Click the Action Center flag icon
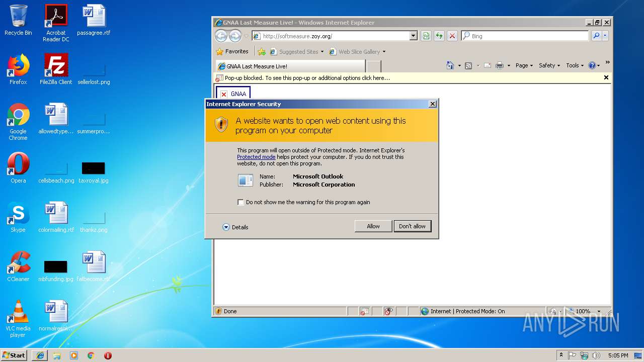This screenshot has height=362, width=644. pos(572,355)
